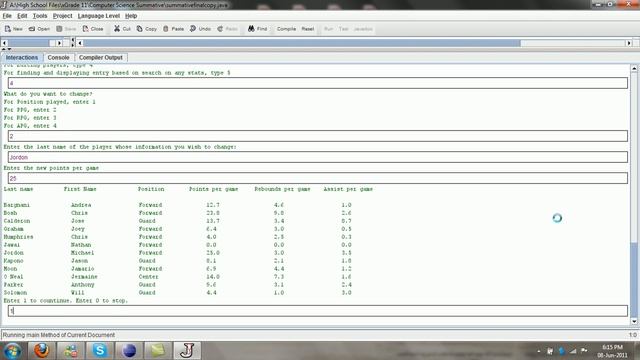Image resolution: width=640 pixels, height=360 pixels.
Task: Click the interactions pane scroll up arrow
Action: pos(634,68)
